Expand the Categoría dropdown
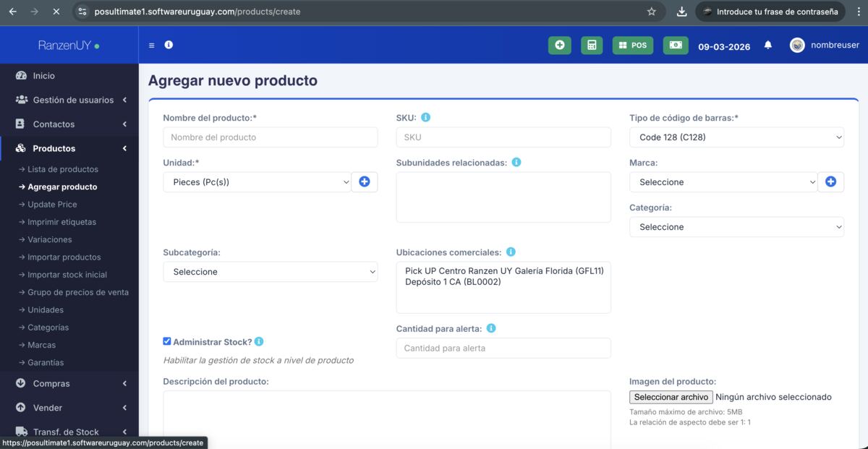 pyautogui.click(x=736, y=227)
